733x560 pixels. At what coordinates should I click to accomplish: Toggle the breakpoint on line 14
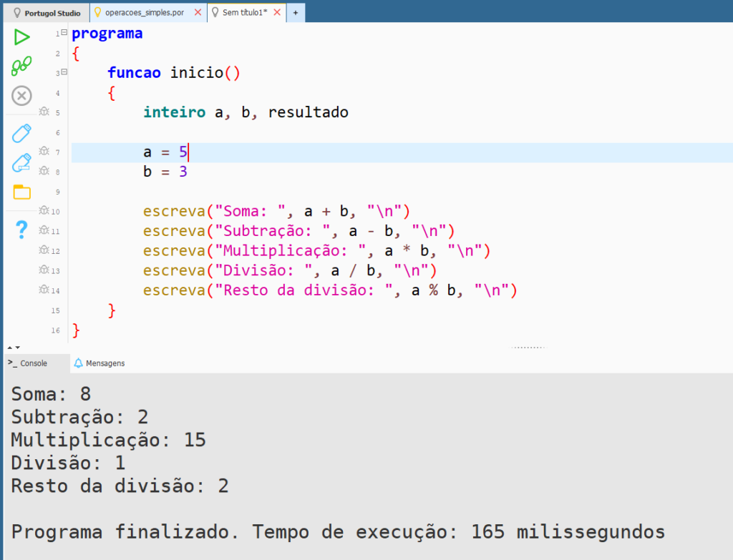(x=44, y=290)
